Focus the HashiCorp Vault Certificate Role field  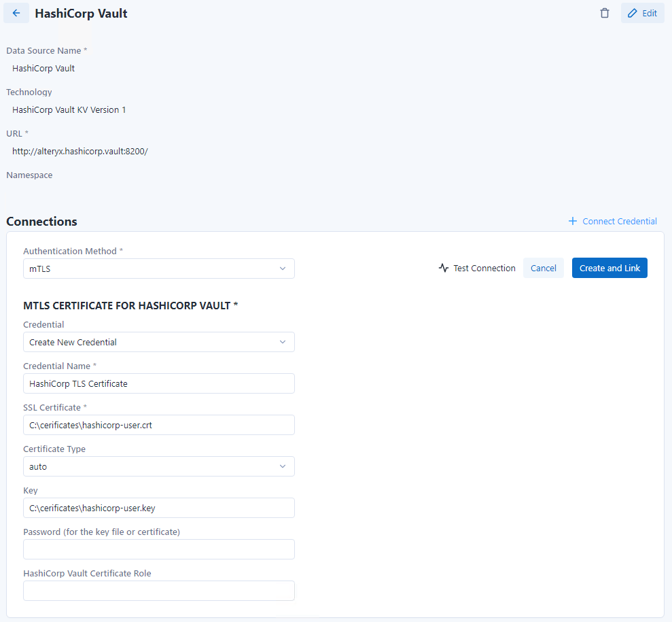[158, 591]
